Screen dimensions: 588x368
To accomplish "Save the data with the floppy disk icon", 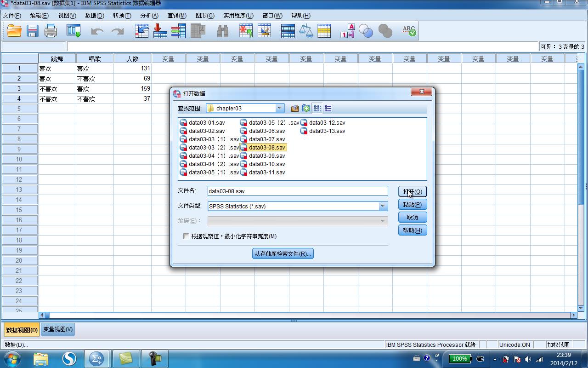I will 32,31.
